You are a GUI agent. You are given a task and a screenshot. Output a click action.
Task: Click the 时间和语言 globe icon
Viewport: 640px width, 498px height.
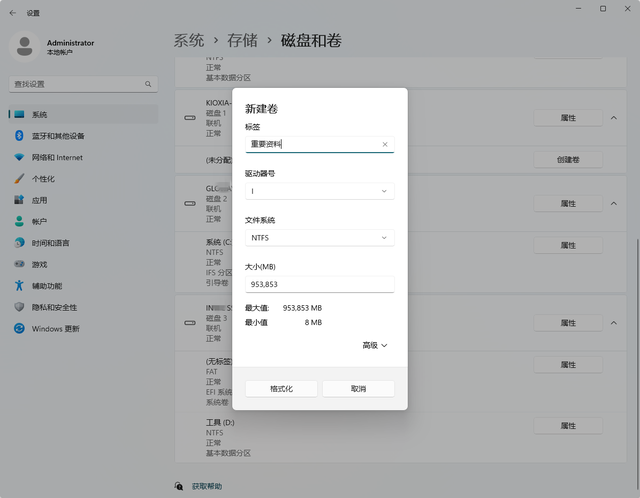[x=19, y=243]
